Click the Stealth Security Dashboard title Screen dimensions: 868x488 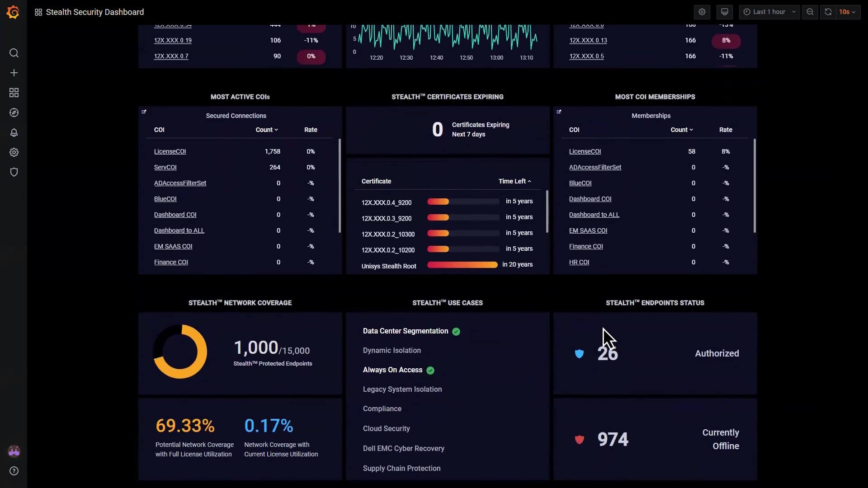(x=95, y=12)
